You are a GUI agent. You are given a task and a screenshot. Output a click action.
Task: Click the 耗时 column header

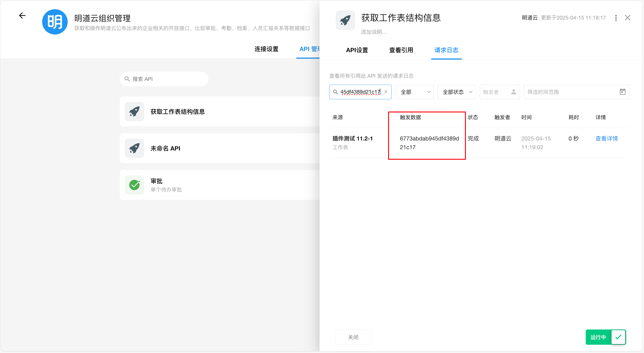click(x=573, y=117)
